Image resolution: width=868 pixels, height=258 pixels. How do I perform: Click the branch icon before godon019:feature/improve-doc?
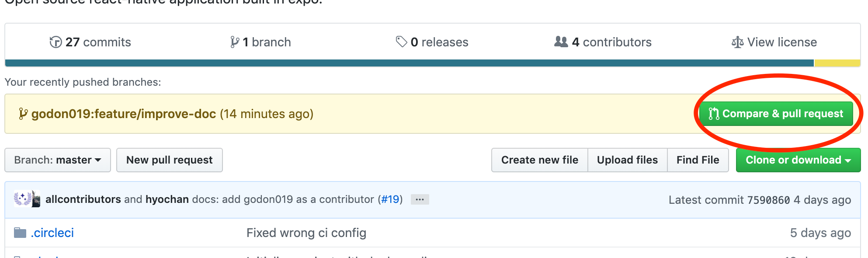coord(23,114)
